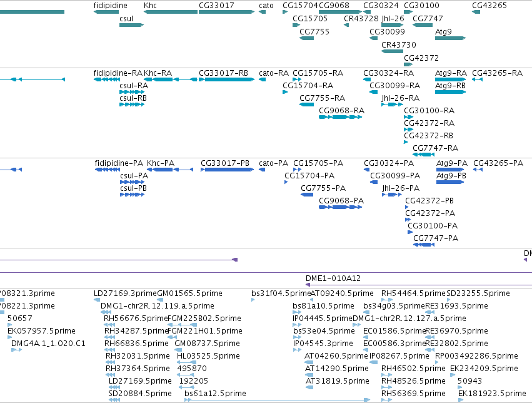Select the CG15704-RA transcript label
The image size is (532, 403).
click(x=308, y=86)
